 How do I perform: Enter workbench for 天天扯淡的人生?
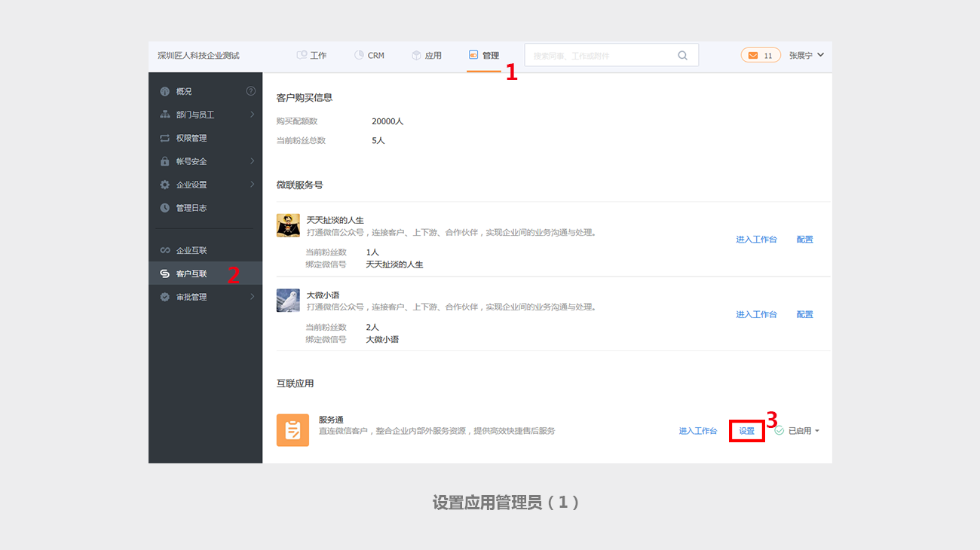pos(756,240)
